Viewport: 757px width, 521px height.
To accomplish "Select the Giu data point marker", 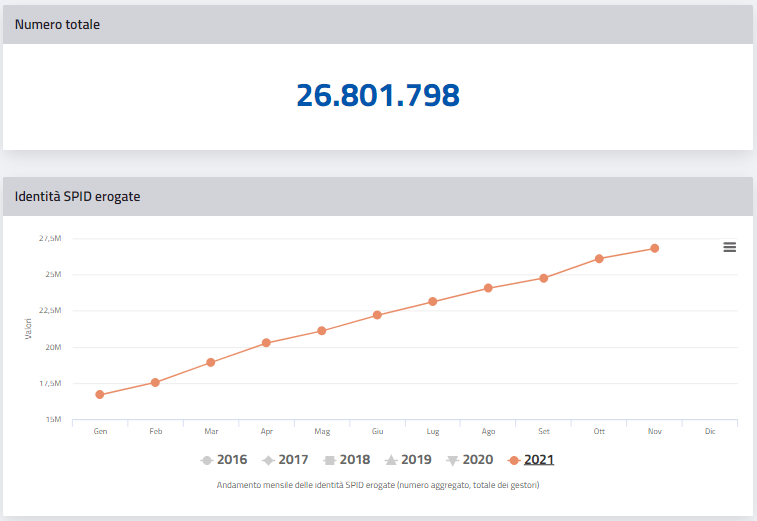I will (x=377, y=315).
